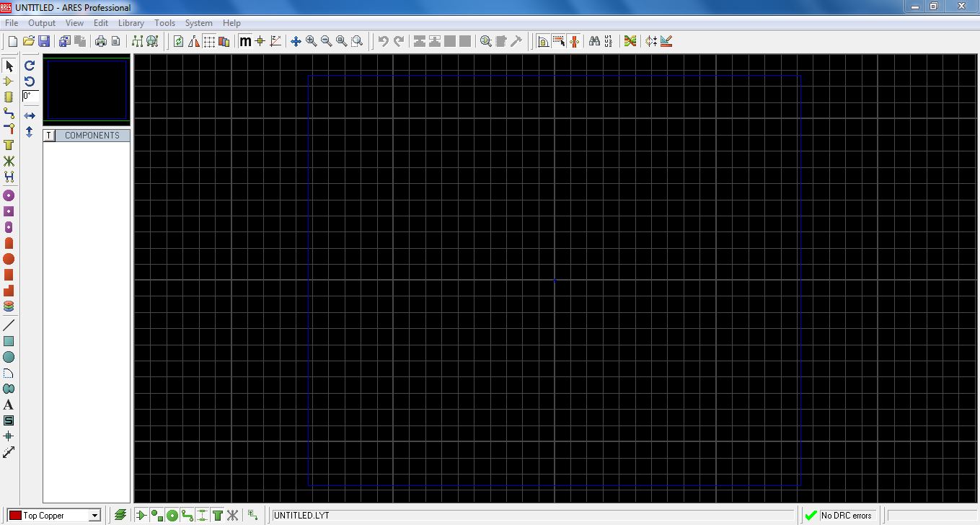
Task: Select the Ratsnest mode tool
Action: click(9, 161)
